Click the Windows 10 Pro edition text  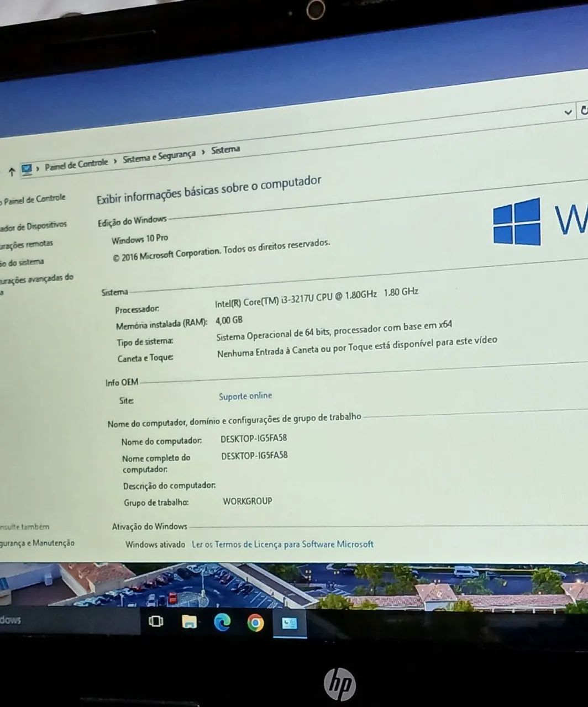pos(140,239)
